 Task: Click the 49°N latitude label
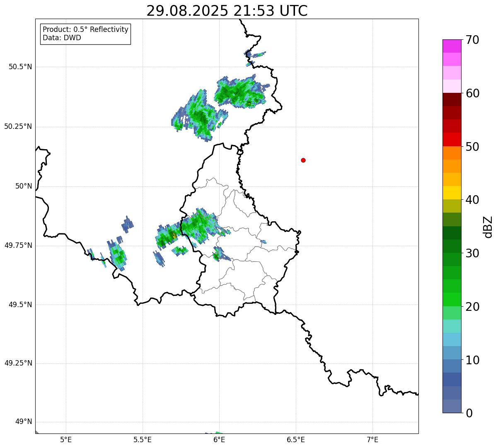pyautogui.click(x=24, y=421)
